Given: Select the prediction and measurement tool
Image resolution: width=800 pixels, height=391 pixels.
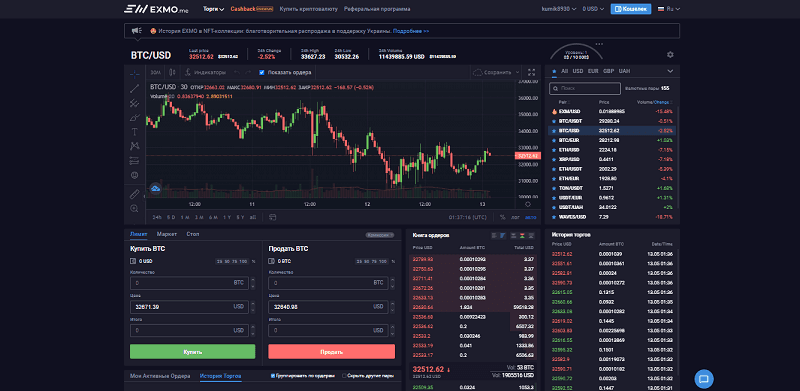Looking at the screenshot, I should tap(135, 160).
